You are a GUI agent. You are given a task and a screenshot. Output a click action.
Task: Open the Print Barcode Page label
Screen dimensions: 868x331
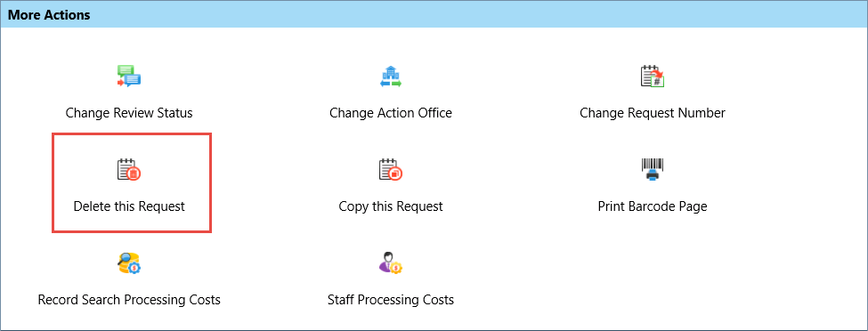pos(652,206)
